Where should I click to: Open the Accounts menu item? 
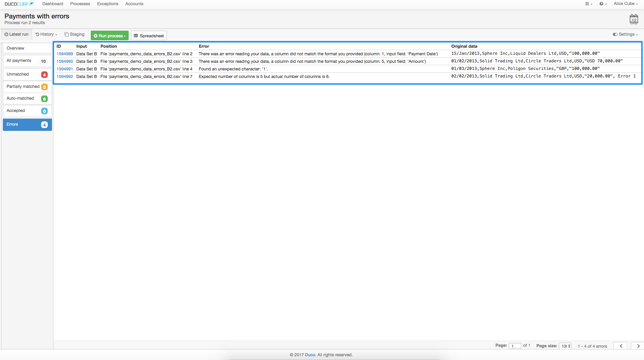click(134, 4)
